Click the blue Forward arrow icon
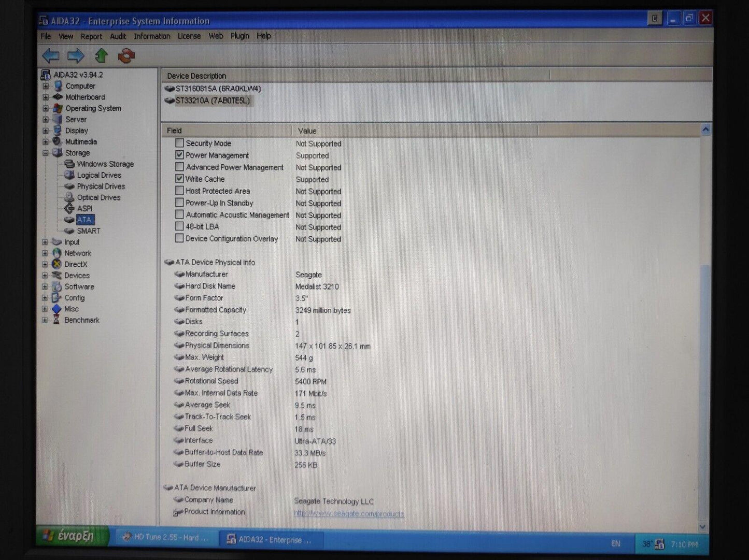Viewport: 749px width, 560px height. click(76, 55)
